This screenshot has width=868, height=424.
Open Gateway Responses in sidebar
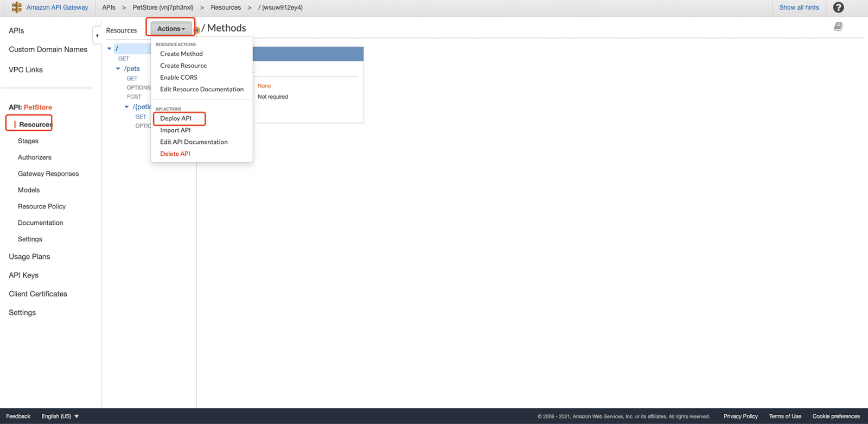point(48,174)
